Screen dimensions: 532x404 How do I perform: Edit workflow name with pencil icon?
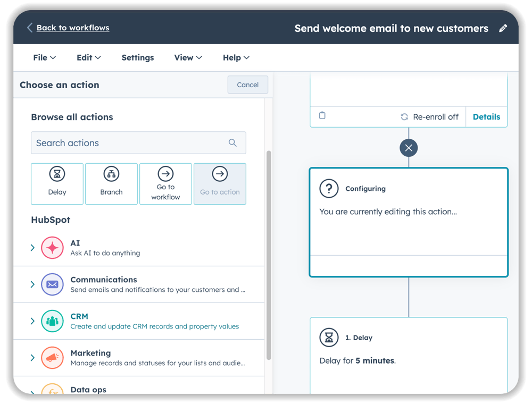coord(503,28)
